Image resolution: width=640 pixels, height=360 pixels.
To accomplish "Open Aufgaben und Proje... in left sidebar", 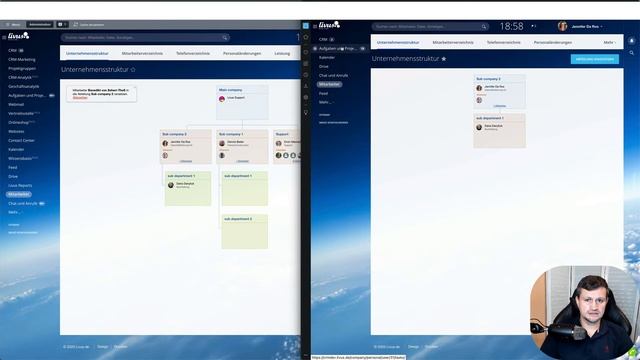I will pos(27,96).
